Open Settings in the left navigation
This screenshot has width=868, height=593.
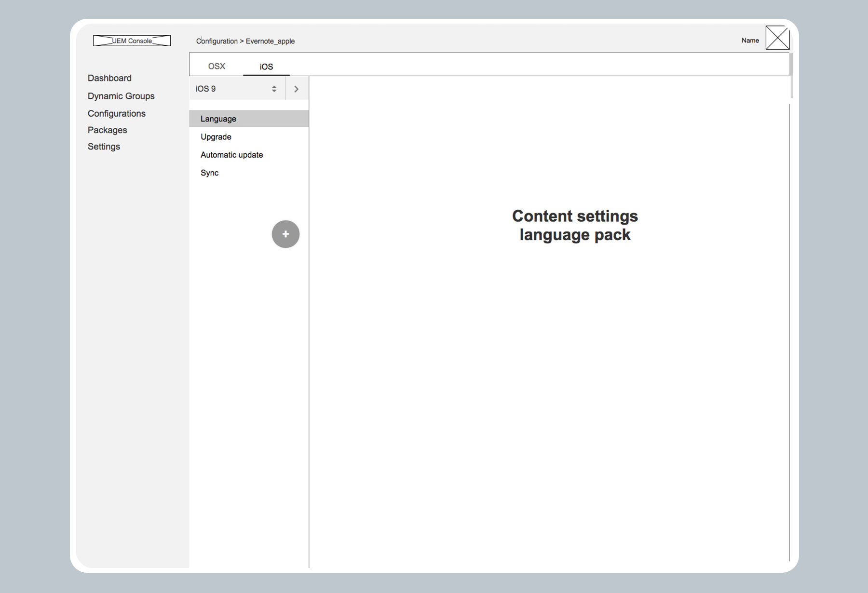coord(104,147)
